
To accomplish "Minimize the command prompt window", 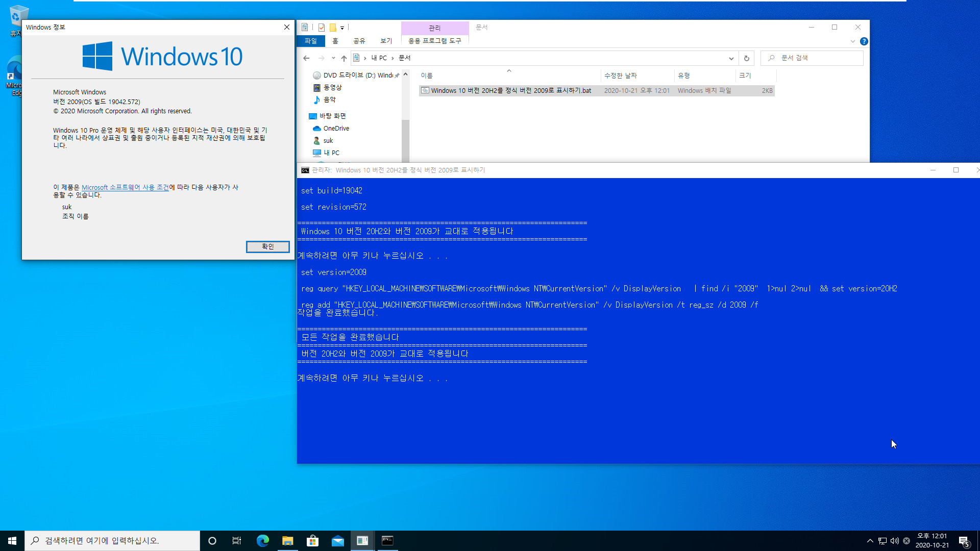I will (933, 170).
